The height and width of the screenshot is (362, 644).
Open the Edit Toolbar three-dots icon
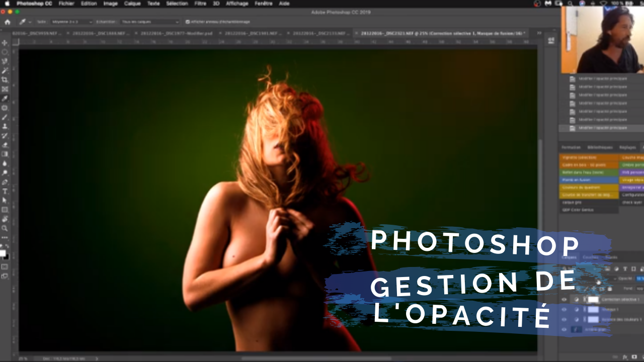pyautogui.click(x=5, y=237)
